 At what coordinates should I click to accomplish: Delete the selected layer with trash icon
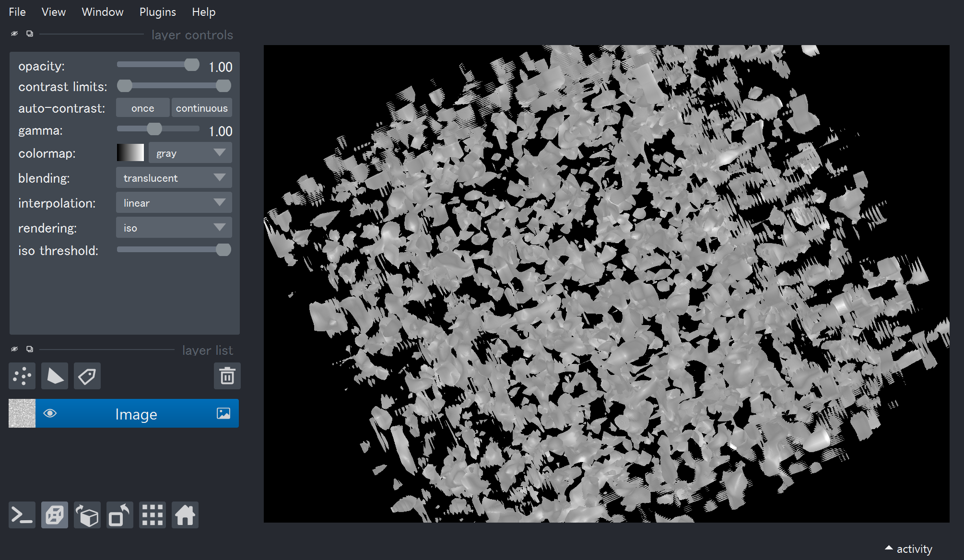[227, 376]
